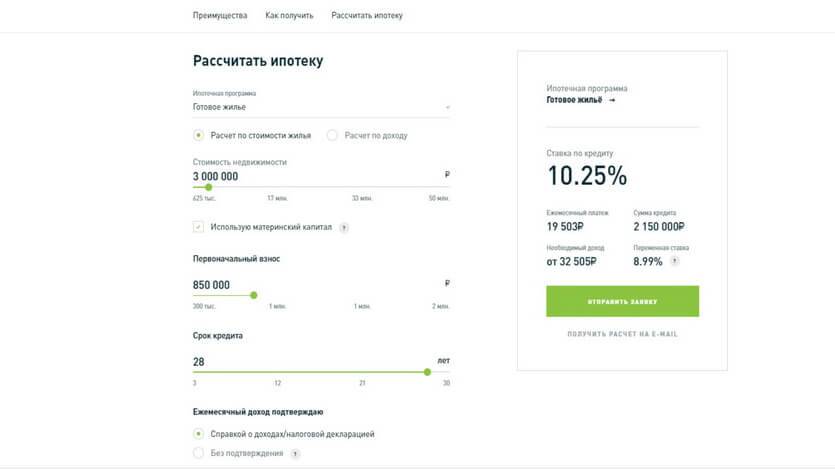Click the monthly payment value 19 503₽

pyautogui.click(x=565, y=227)
